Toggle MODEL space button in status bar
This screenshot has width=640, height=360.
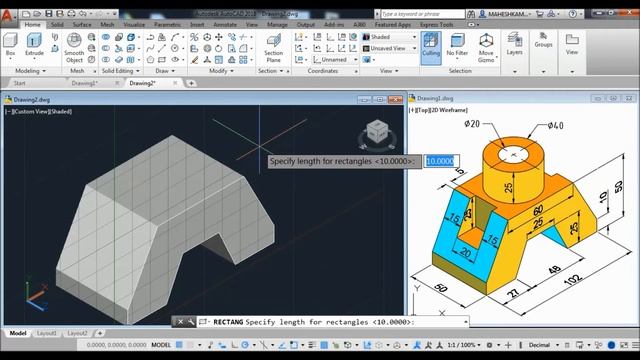[x=161, y=345]
